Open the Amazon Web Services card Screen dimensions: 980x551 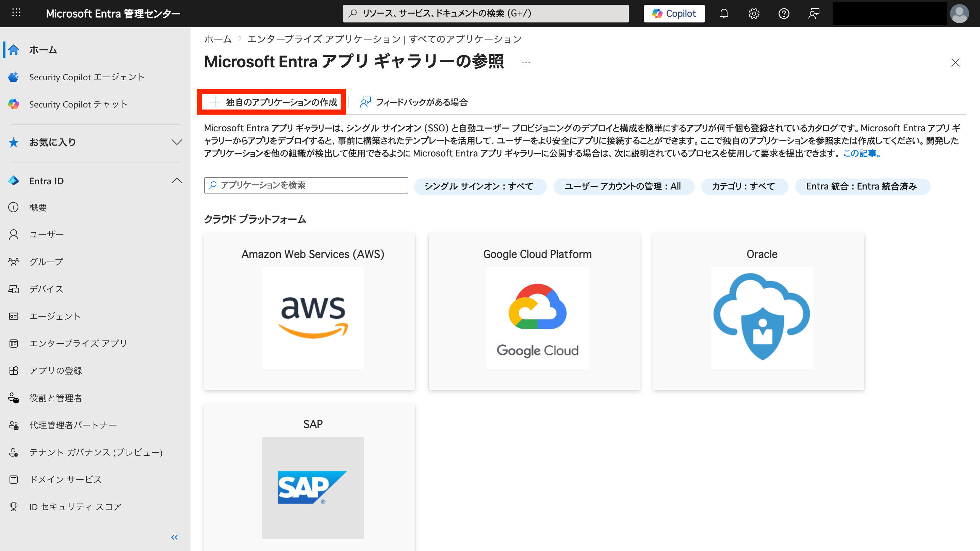(x=310, y=312)
